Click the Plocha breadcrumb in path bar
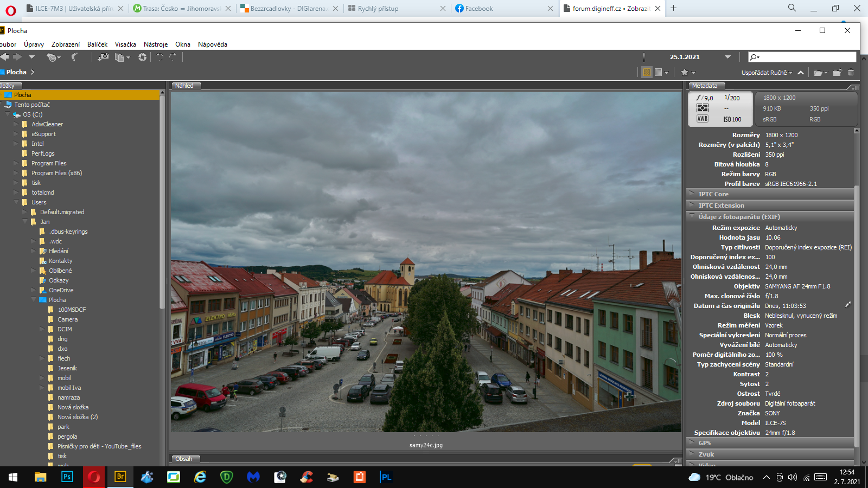This screenshot has height=488, width=868. 16,72
